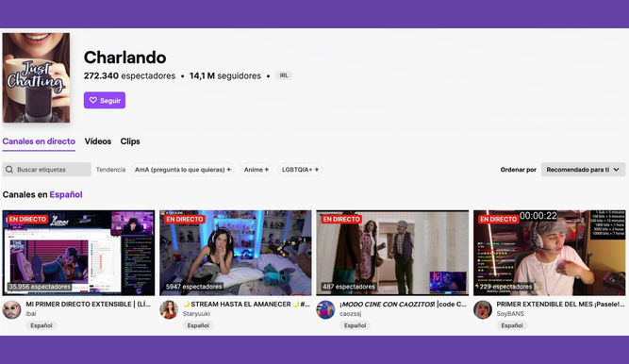The image size is (629, 364).
Task: Click the 272.340 espectadores count
Action: (129, 75)
